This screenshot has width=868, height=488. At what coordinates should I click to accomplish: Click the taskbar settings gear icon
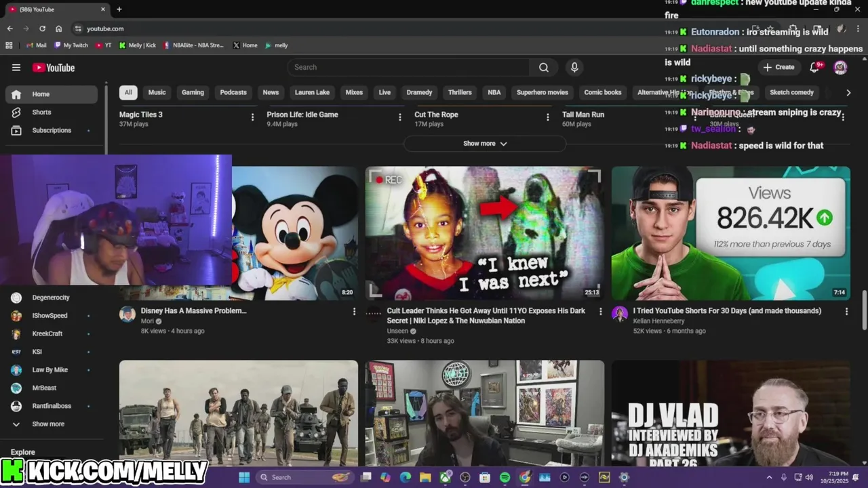tap(624, 477)
